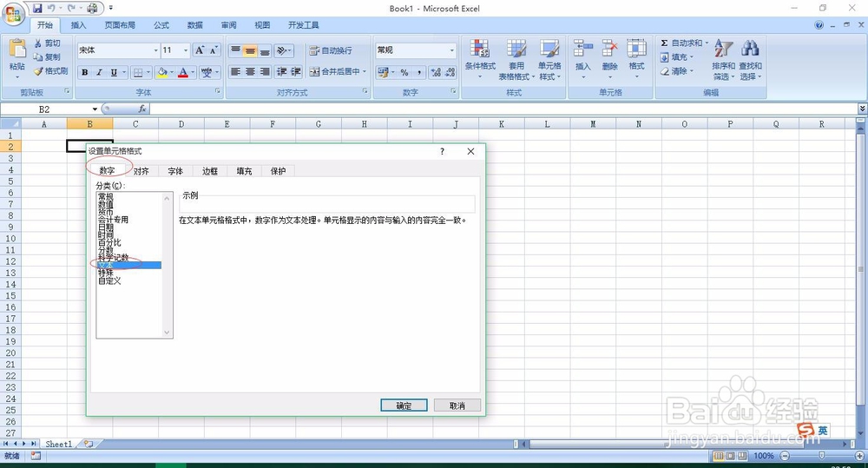Open Format as Table (套用表格格式)
The image size is (868, 468).
[516, 59]
